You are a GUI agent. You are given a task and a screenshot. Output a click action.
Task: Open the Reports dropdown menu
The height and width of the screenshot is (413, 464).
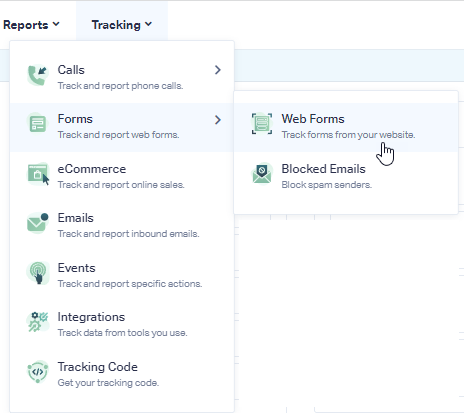tap(31, 25)
